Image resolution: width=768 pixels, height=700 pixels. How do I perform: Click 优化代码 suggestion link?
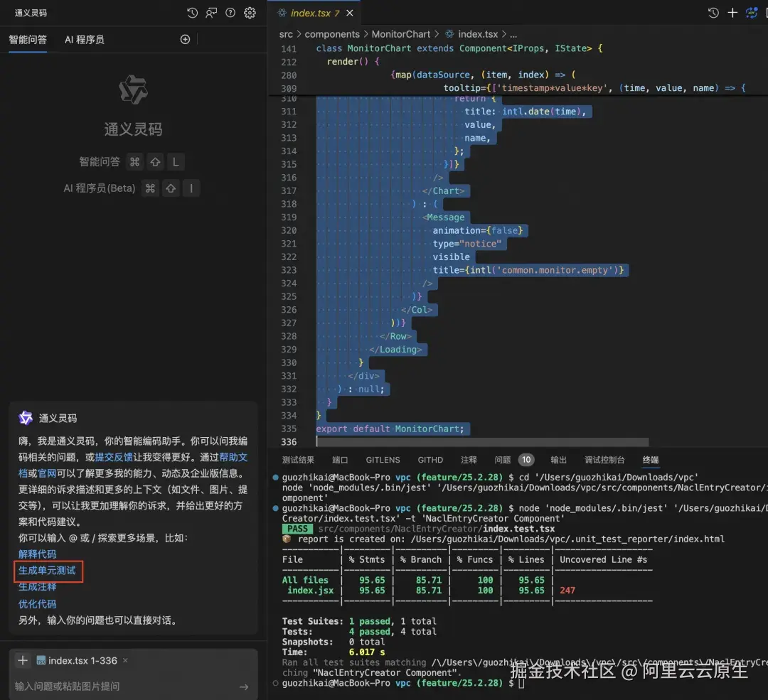(37, 604)
